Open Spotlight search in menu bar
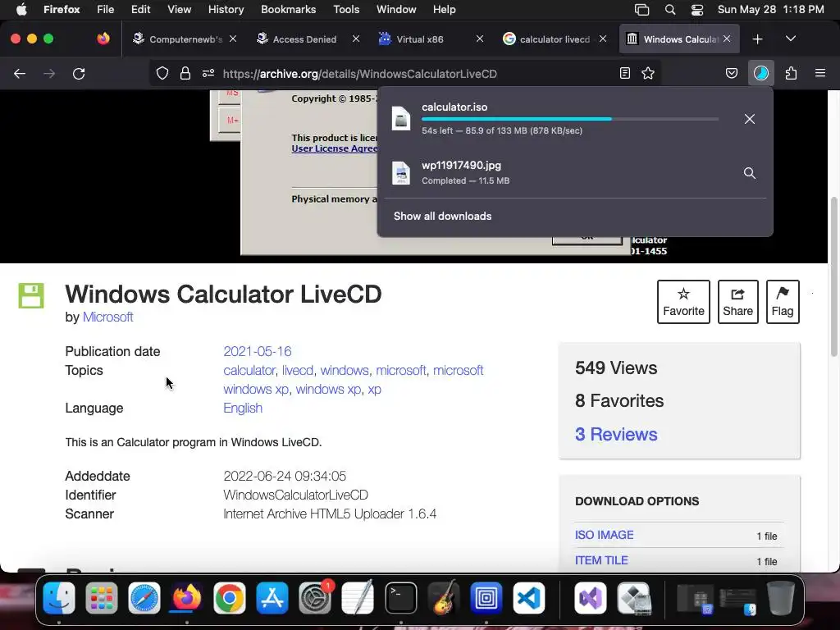The width and height of the screenshot is (840, 630). [669, 10]
